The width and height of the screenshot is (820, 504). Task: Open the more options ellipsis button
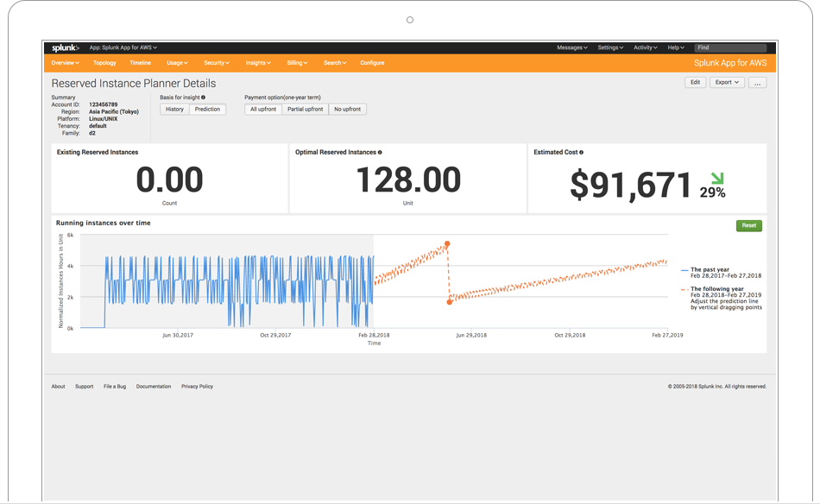click(757, 83)
